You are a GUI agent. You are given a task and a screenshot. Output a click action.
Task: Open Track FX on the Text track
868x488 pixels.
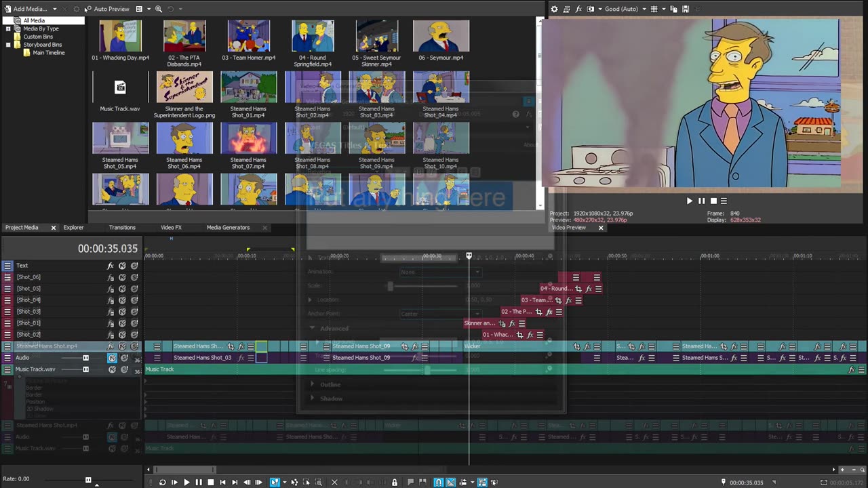point(111,266)
